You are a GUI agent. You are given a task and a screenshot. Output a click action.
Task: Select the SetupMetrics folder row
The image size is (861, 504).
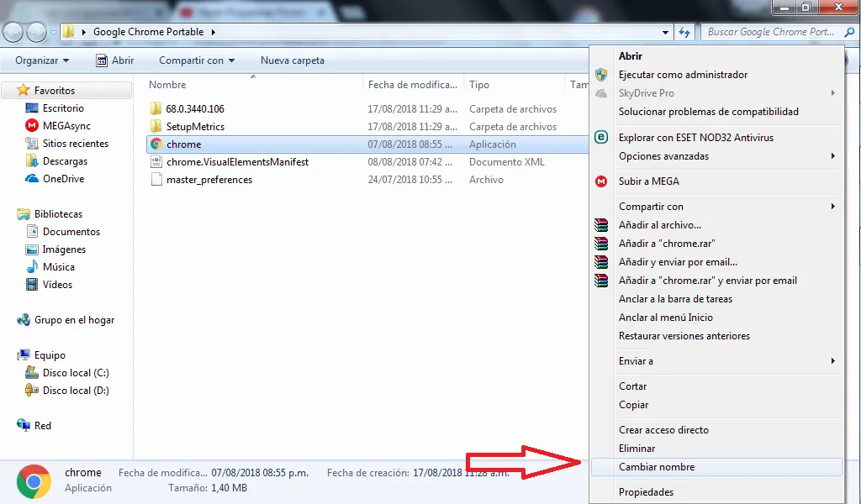[x=367, y=127]
